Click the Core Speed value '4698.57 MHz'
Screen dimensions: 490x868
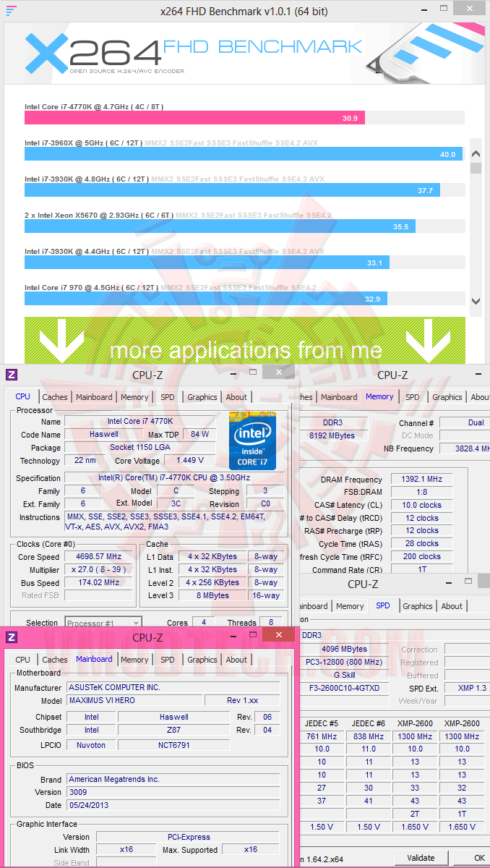[98, 557]
